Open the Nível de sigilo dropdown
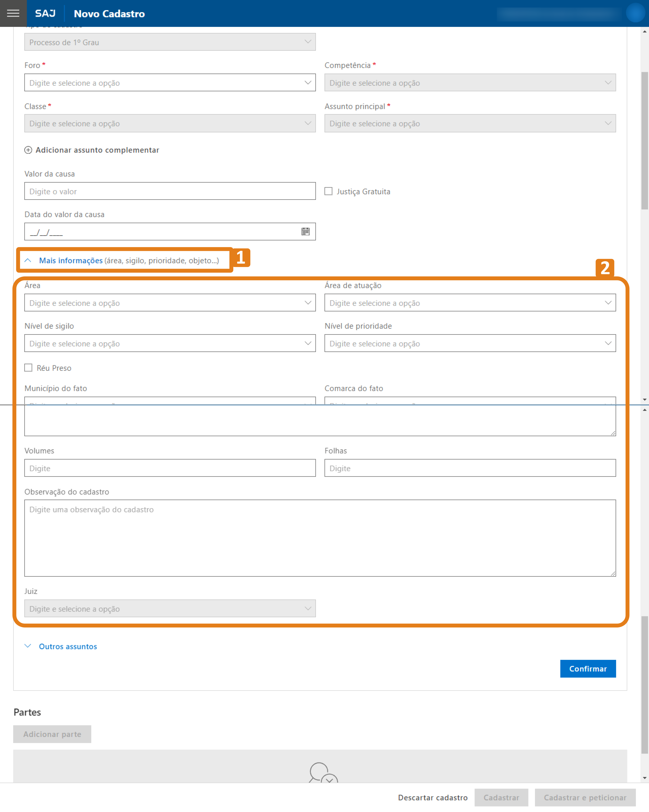649x812 pixels. tap(170, 343)
